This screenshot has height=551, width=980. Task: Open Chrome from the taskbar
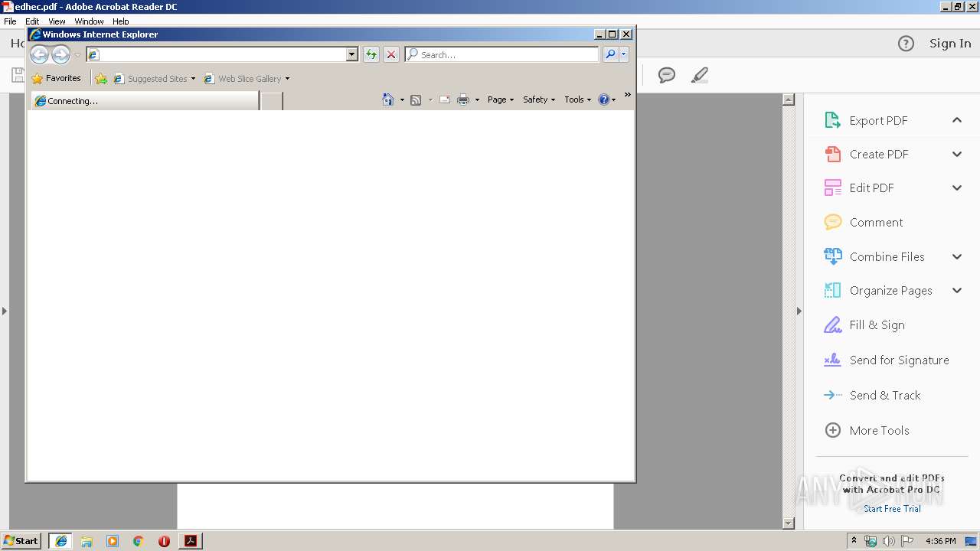[138, 541]
